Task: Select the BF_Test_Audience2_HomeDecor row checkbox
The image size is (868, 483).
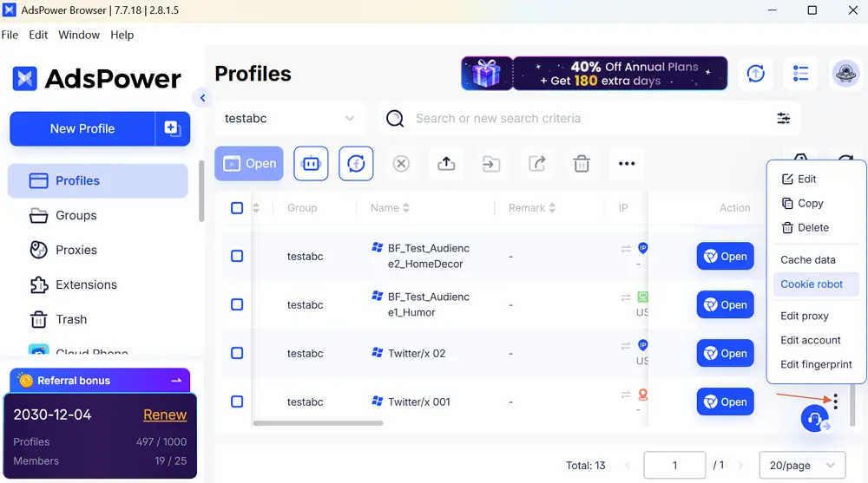Action: (x=237, y=256)
